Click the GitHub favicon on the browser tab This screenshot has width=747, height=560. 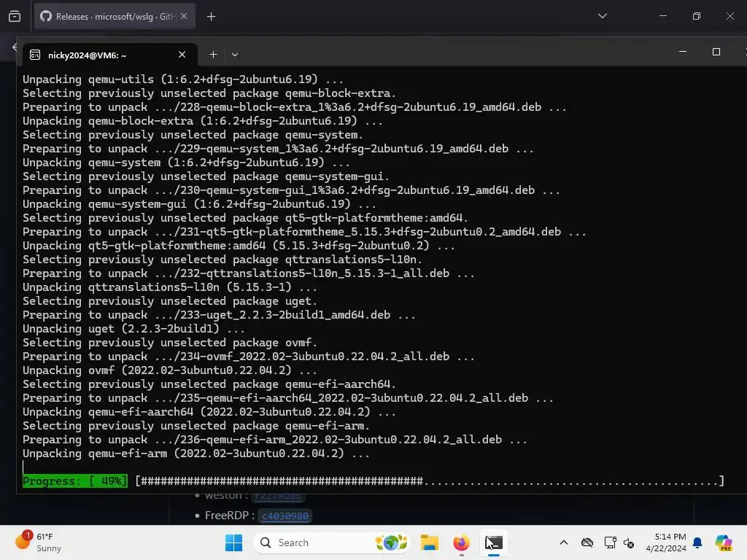46,17
